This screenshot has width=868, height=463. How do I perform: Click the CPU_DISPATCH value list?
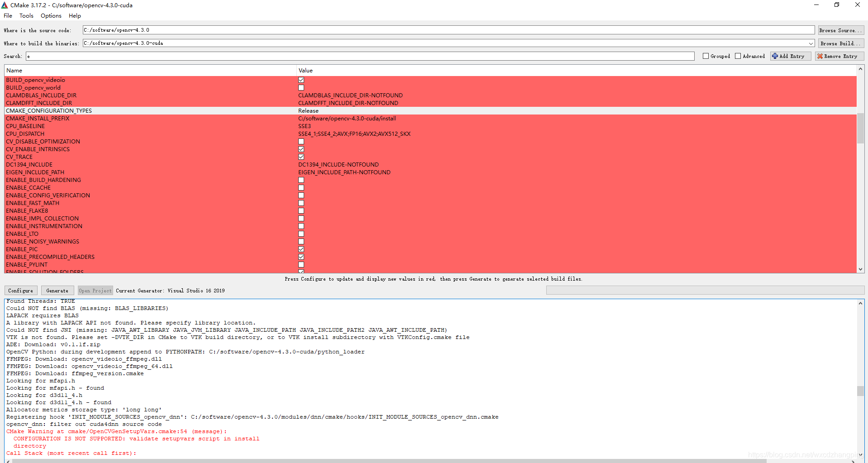(x=354, y=134)
